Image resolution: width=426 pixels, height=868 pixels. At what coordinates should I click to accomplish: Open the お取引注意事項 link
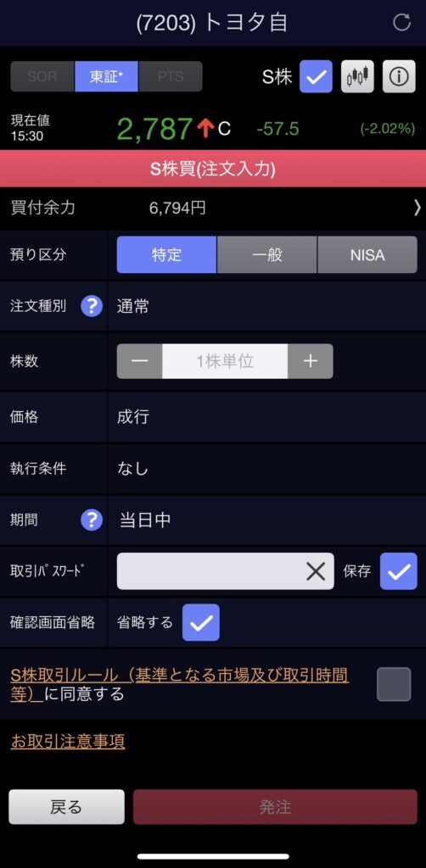pyautogui.click(x=68, y=741)
